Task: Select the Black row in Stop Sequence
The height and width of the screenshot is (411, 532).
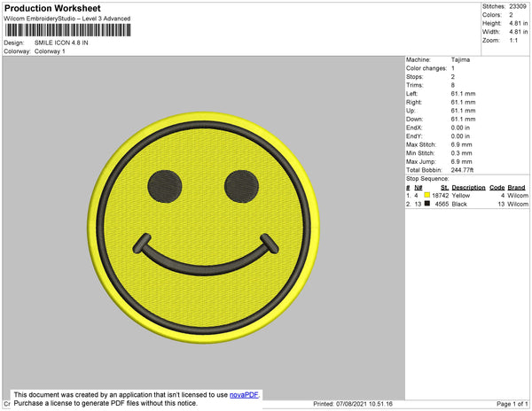Action: [x=467, y=204]
